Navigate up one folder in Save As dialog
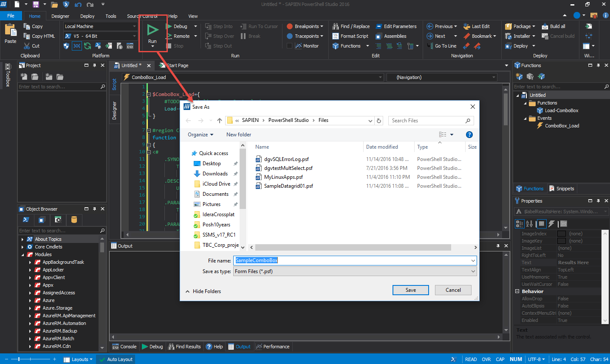The width and height of the screenshot is (610, 364). [x=220, y=121]
